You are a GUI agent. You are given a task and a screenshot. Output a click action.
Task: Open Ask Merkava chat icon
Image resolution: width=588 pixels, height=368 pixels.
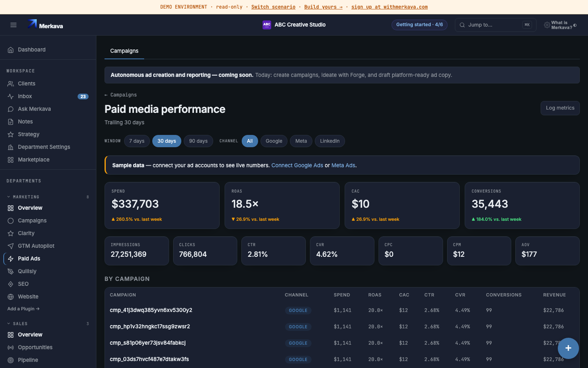11,109
